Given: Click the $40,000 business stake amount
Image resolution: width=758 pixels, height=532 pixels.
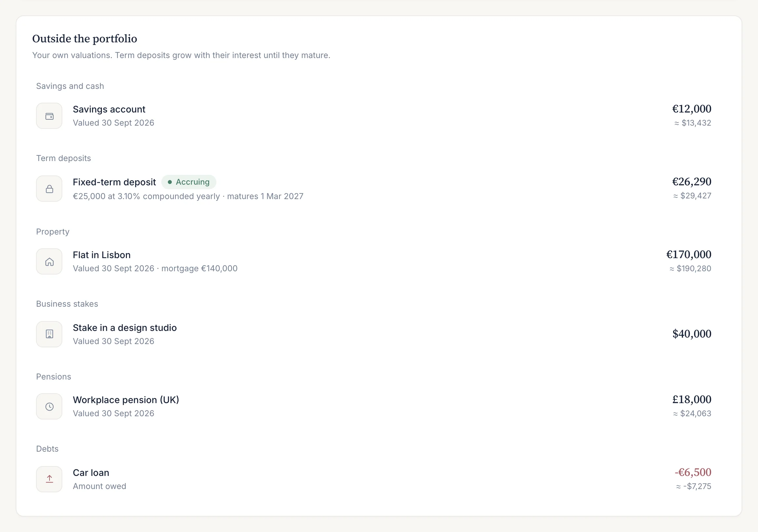Looking at the screenshot, I should click(692, 334).
